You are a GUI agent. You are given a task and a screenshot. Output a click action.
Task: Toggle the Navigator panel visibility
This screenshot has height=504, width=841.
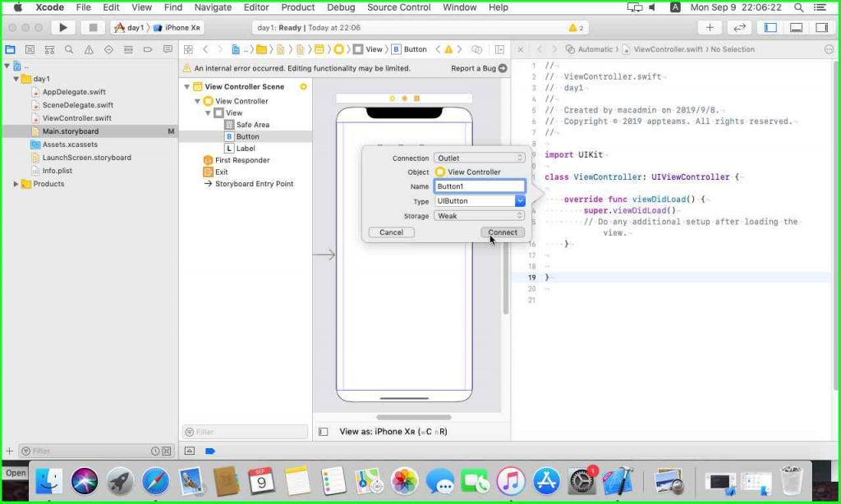770,27
